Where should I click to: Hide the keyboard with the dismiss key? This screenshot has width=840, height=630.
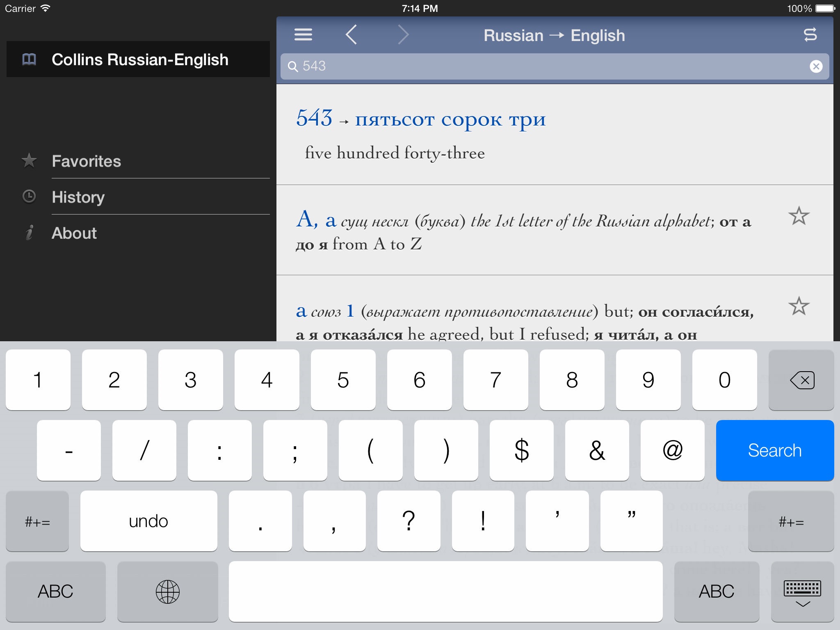point(802,591)
